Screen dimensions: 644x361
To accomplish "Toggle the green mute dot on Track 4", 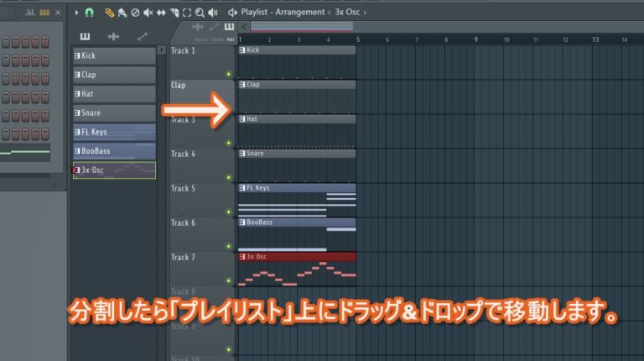I will 229,178.
